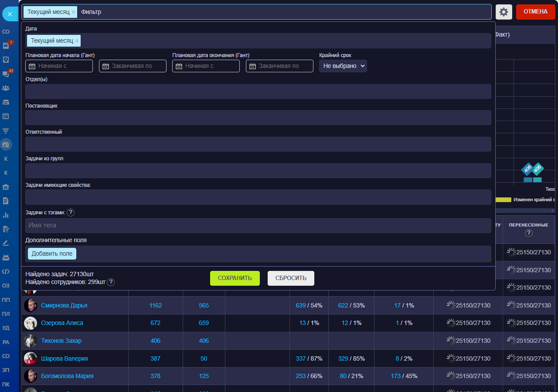The width and height of the screenshot is (558, 392).
Task: Click the 'Имя тега' tag input field
Action: coord(258,226)
